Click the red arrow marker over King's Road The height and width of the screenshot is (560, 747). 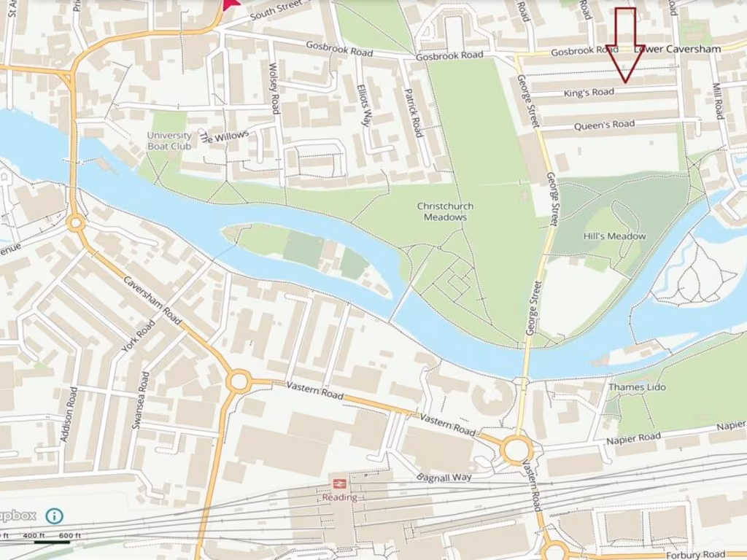(x=625, y=45)
